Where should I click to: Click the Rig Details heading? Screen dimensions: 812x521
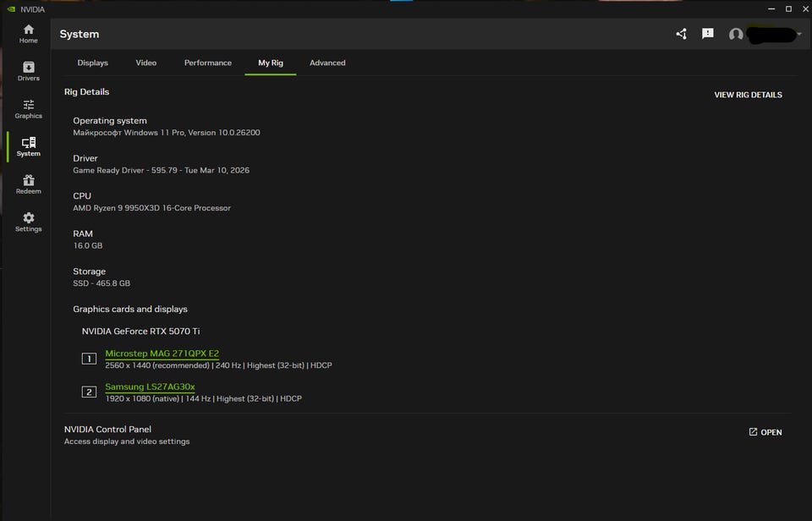click(x=86, y=91)
